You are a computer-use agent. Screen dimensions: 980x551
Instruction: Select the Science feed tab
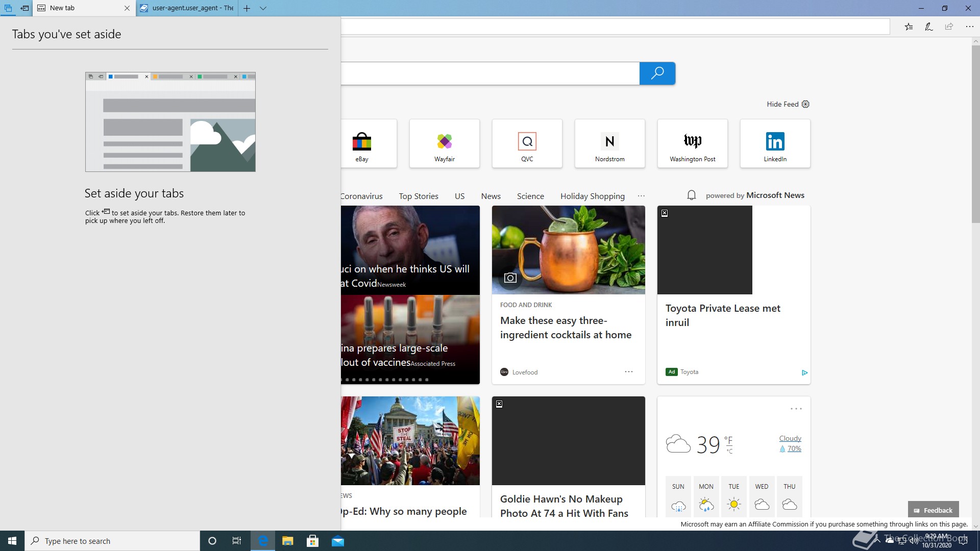tap(530, 196)
